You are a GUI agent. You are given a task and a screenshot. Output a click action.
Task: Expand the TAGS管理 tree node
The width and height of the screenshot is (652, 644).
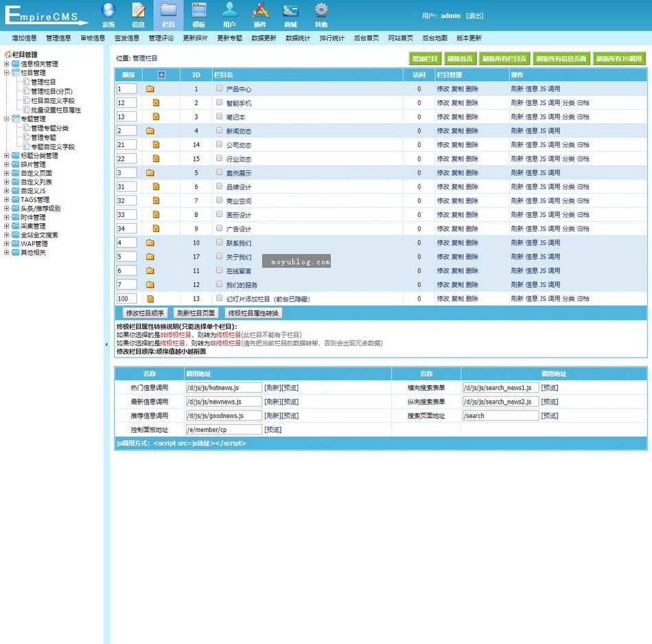(x=7, y=200)
